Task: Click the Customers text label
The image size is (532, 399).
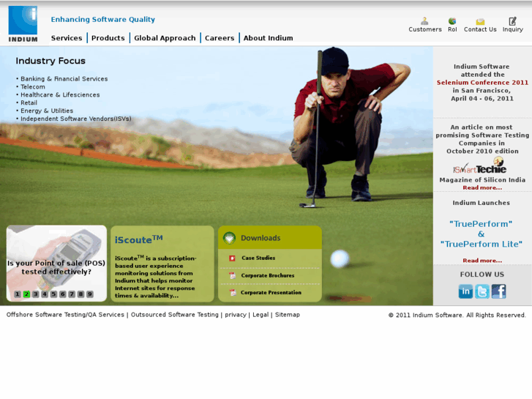Action: tap(424, 29)
